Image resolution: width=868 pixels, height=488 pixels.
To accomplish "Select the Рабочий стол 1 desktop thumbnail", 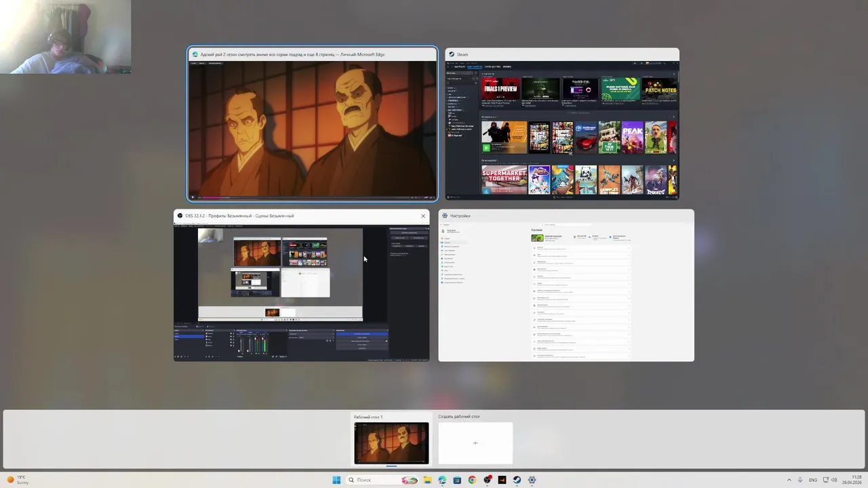I will 391,443.
